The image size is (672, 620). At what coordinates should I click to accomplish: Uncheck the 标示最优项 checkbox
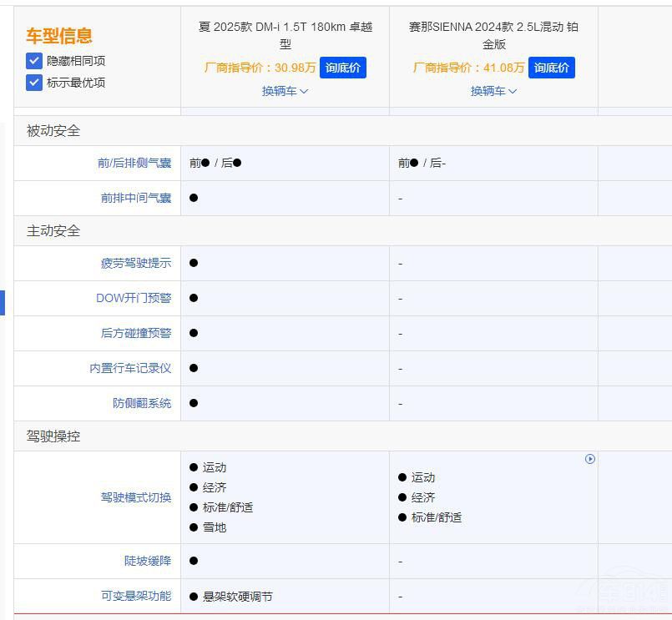click(34, 83)
